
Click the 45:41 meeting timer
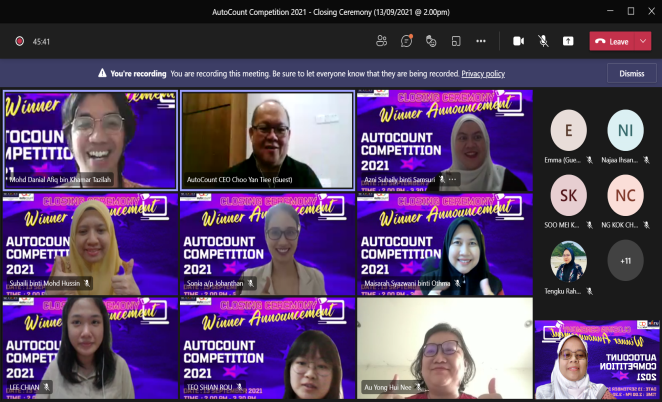pos(41,41)
